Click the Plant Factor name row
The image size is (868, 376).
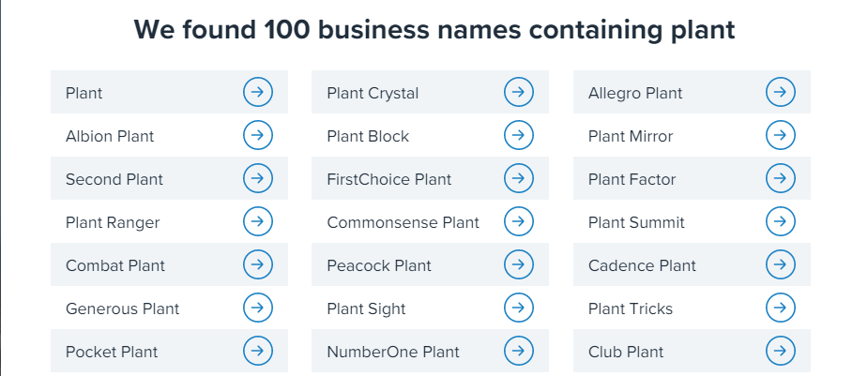point(632,179)
